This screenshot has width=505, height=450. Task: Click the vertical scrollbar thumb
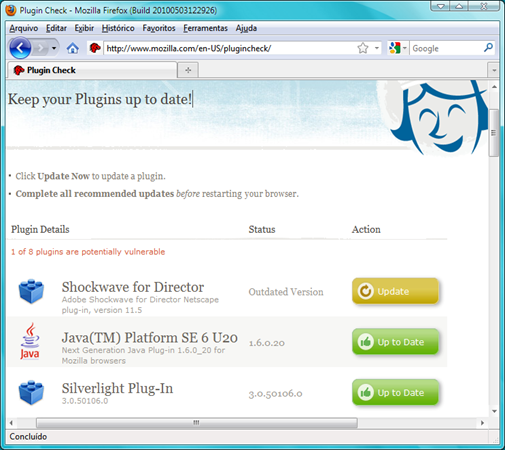point(494,132)
